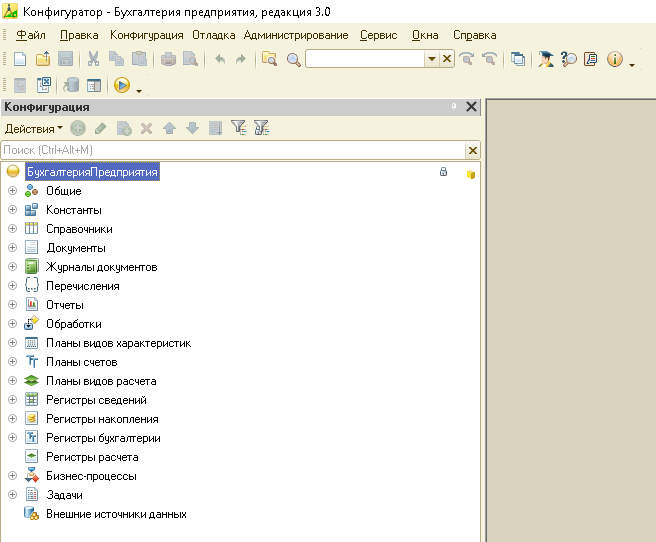Click the New document toolbar icon

[x=20, y=59]
